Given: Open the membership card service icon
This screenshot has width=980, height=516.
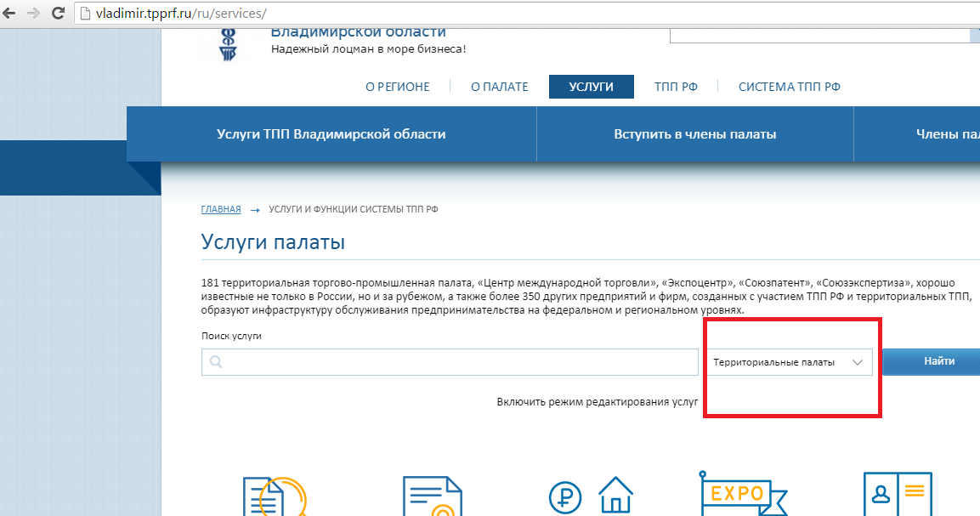Looking at the screenshot, I should (x=898, y=494).
